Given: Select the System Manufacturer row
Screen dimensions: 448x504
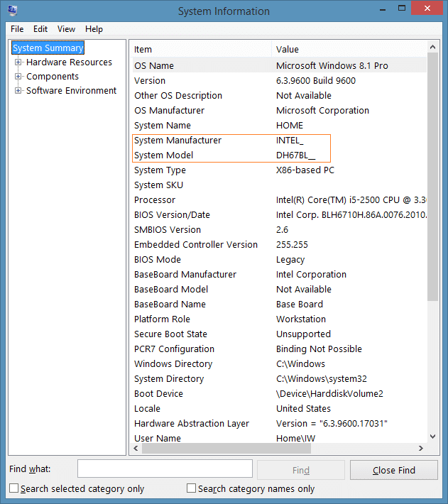Looking at the screenshot, I should click(279, 140).
